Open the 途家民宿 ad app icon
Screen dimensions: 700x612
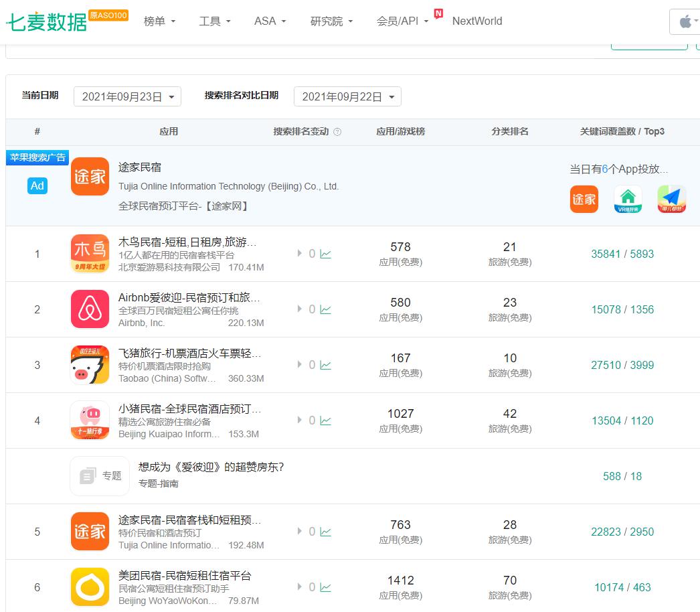click(90, 177)
